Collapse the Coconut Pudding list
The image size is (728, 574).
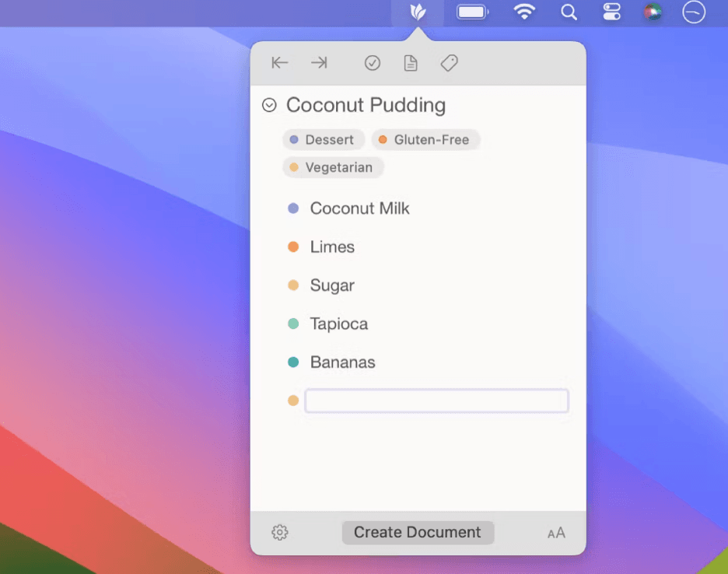pos(269,105)
